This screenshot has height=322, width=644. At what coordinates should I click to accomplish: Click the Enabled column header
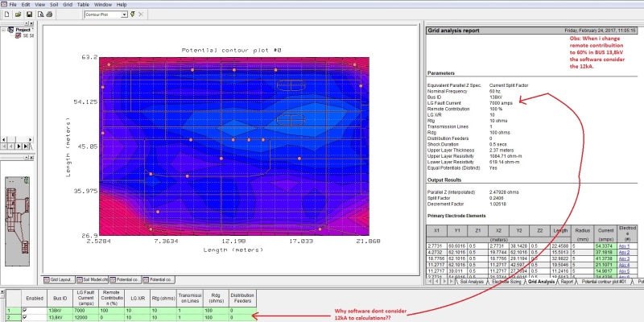click(34, 298)
